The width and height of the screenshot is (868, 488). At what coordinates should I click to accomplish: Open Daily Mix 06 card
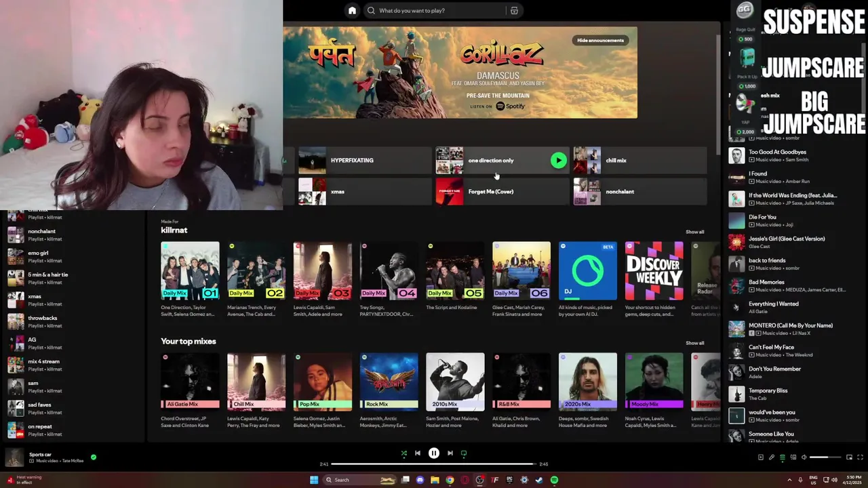[x=521, y=279]
